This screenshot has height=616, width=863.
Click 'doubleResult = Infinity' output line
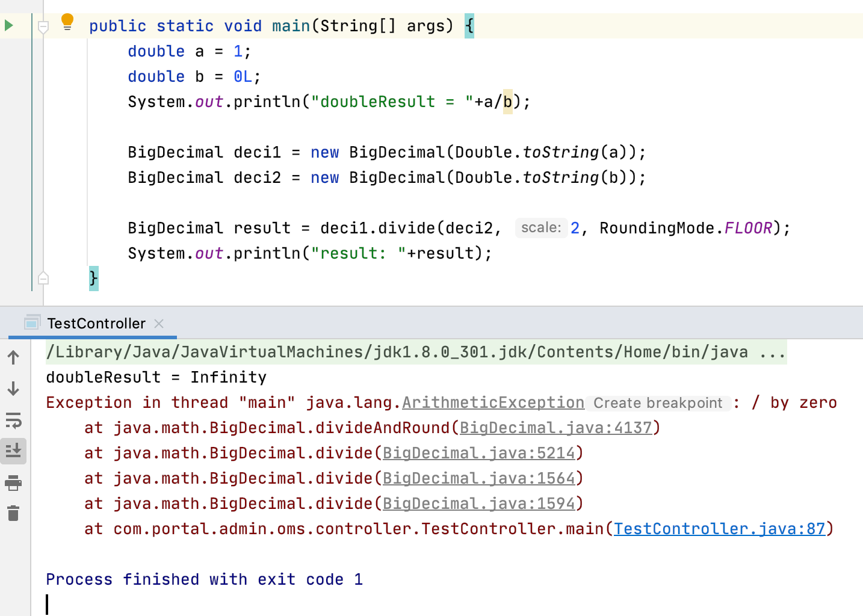[x=156, y=377]
